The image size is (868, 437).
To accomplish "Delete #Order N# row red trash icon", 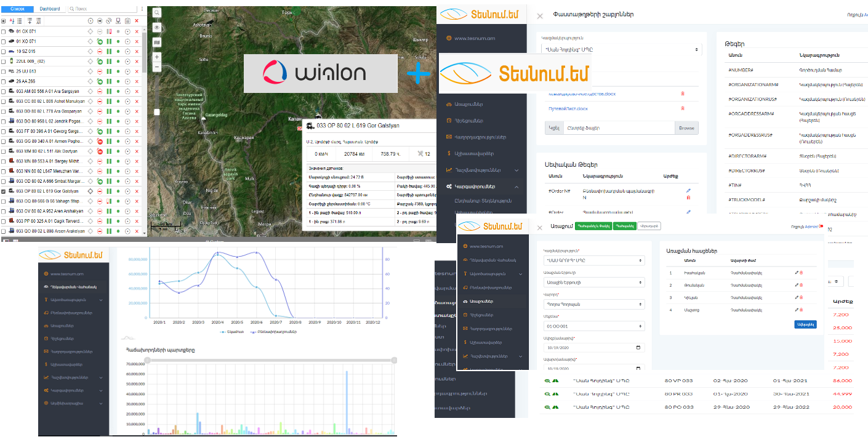I will [688, 198].
